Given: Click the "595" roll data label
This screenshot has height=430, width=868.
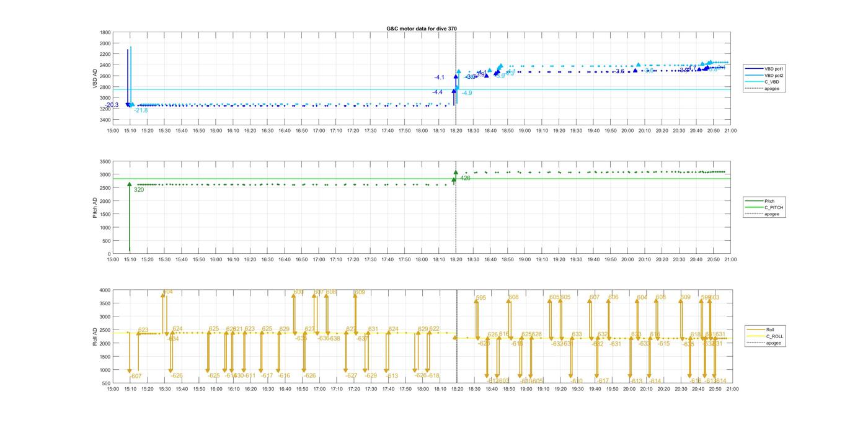Looking at the screenshot, I should point(480,298).
